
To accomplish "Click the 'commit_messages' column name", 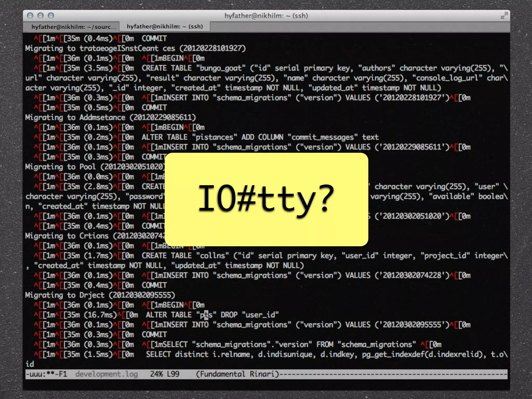I will (323, 137).
